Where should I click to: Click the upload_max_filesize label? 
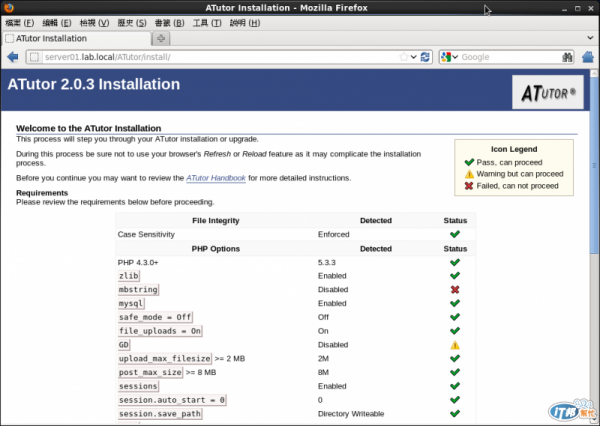pyautogui.click(x=165, y=359)
